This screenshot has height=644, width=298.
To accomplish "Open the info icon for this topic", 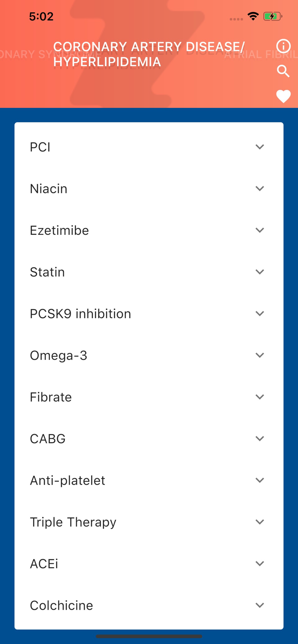I will click(x=283, y=46).
